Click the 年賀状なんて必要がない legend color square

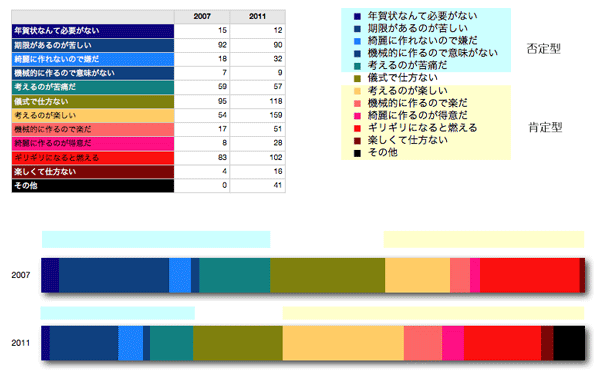tap(357, 16)
